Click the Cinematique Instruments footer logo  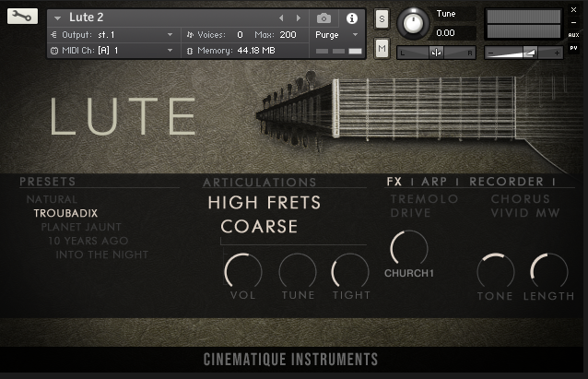(x=290, y=360)
